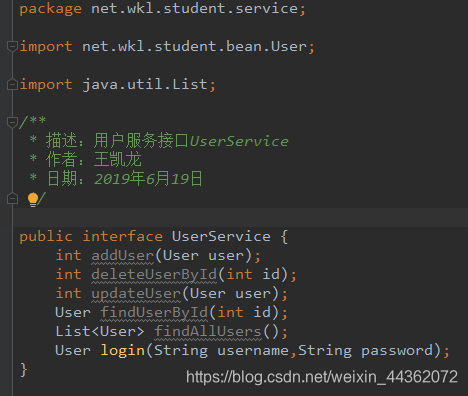Screen dimensions: 468x396
Task: Click the package name net.wkl.student.service
Action: (x=194, y=8)
